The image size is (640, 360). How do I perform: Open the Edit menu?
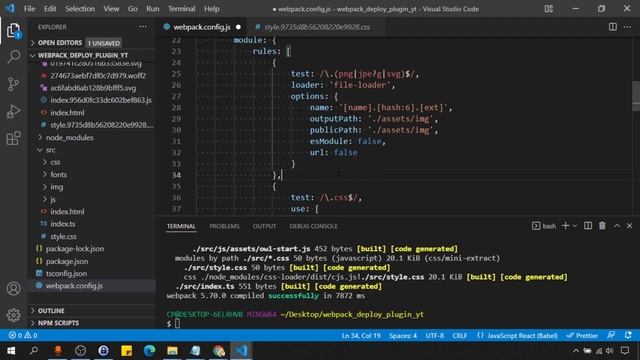pyautogui.click(x=50, y=9)
